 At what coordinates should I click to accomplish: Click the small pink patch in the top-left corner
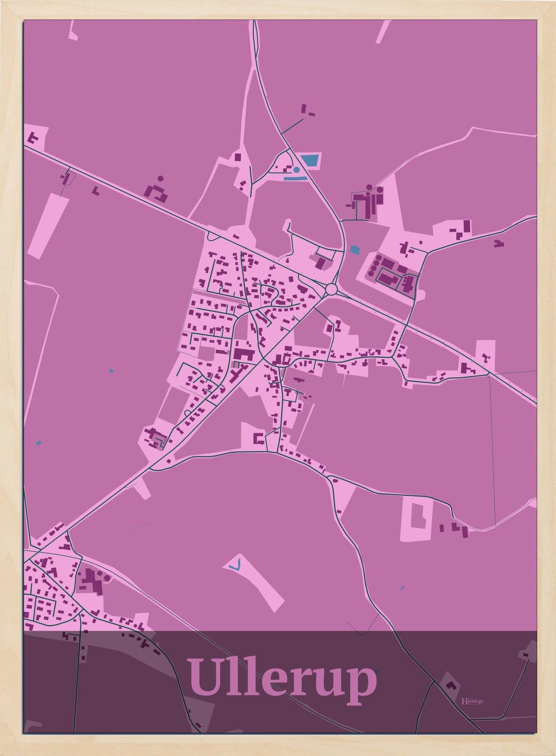tap(73, 30)
